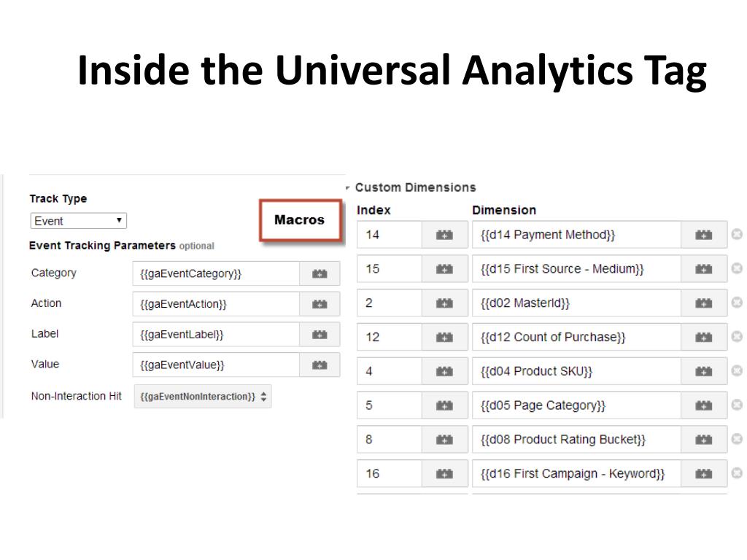The height and width of the screenshot is (560, 747).
Task: Click macro icon beside d02 MasterId dimension
Action: [x=704, y=303]
